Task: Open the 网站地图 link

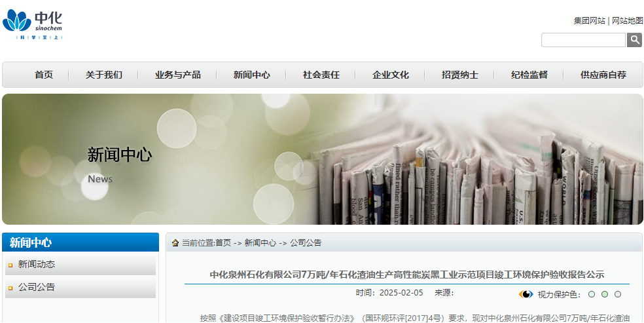Action: (x=627, y=21)
